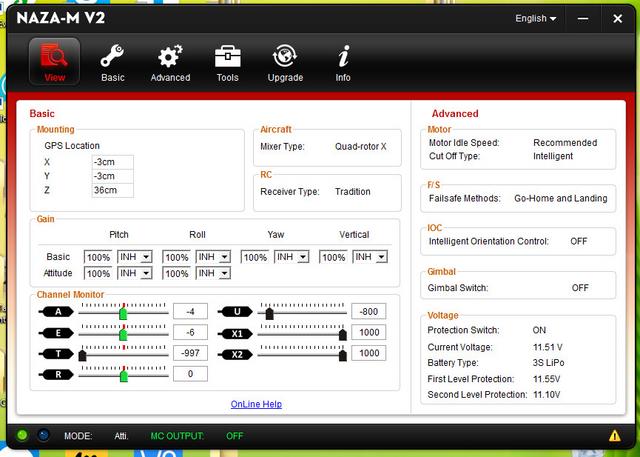640x457 pixels.
Task: Open the OnLine Help link
Action: pos(256,404)
